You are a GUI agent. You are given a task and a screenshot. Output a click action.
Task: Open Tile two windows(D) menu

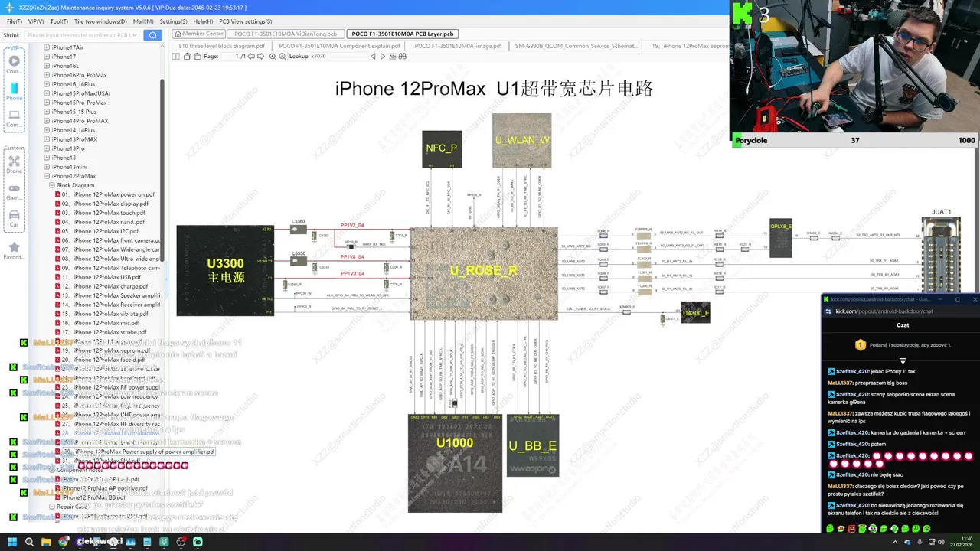point(101,21)
